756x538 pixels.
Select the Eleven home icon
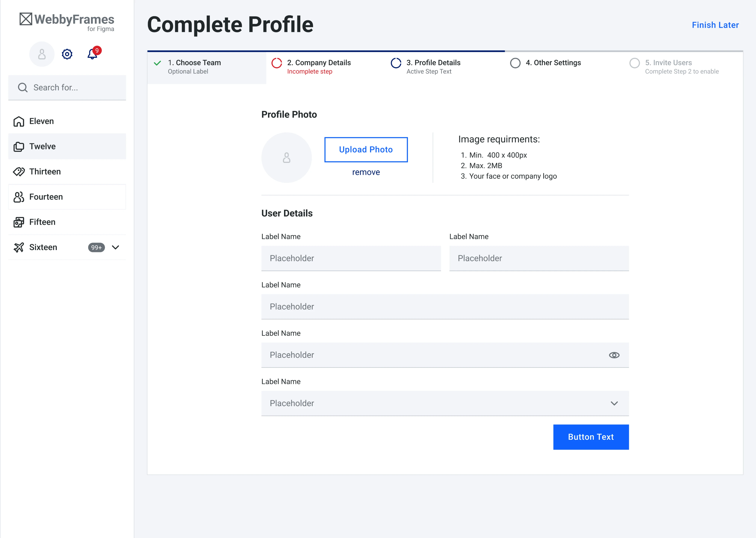pyautogui.click(x=19, y=121)
